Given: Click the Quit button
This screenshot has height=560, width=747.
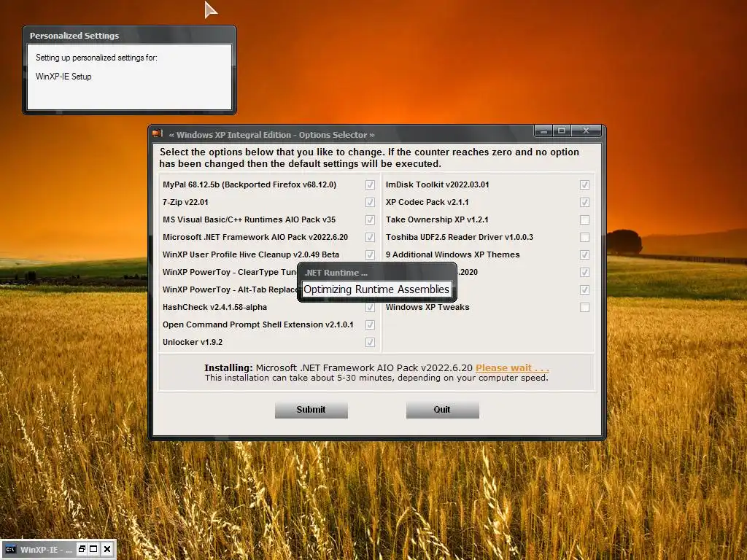Looking at the screenshot, I should (442, 410).
